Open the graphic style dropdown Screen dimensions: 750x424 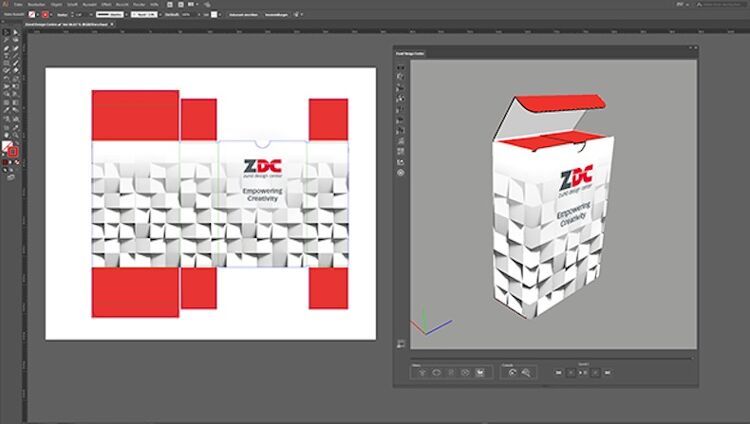(220, 15)
